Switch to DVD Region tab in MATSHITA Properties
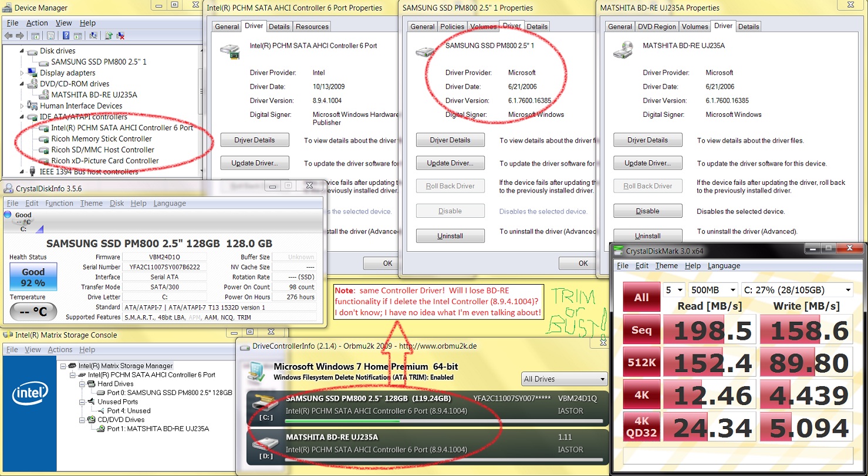 657,26
